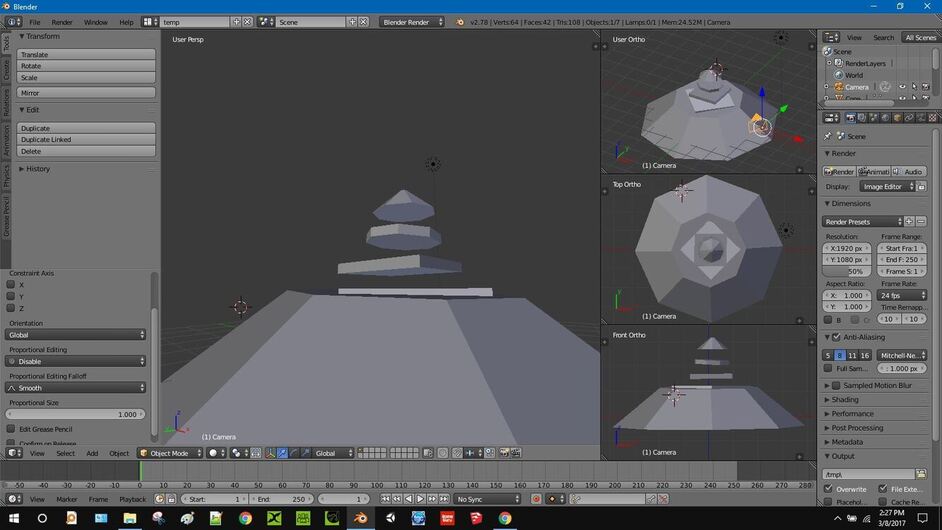
Task: Toggle the Edit Grease Pencil checkbox
Action: [11, 429]
